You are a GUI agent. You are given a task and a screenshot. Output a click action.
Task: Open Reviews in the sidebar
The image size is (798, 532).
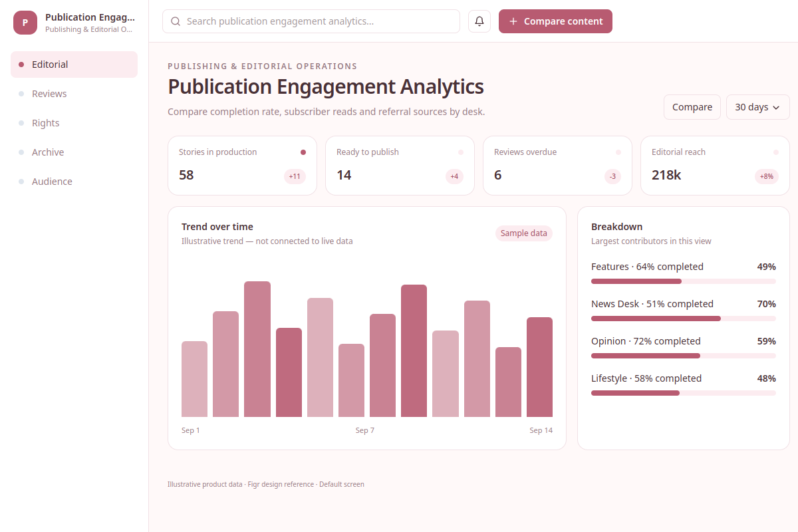tap(74, 94)
